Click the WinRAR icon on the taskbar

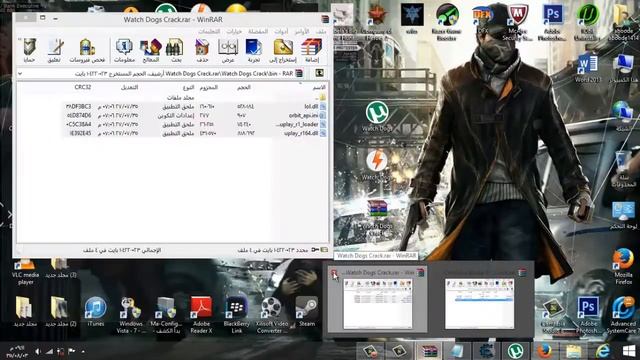pos(428,351)
